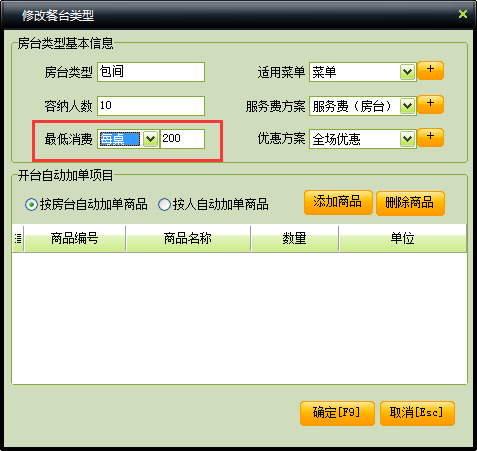Confirm with the 确定[F9] button
The width and height of the screenshot is (477, 451).
tap(337, 413)
